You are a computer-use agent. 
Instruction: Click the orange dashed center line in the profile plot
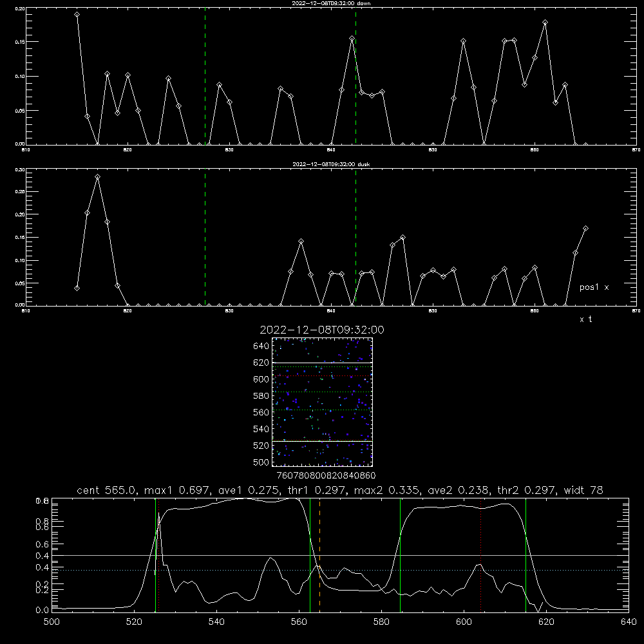coord(319,555)
